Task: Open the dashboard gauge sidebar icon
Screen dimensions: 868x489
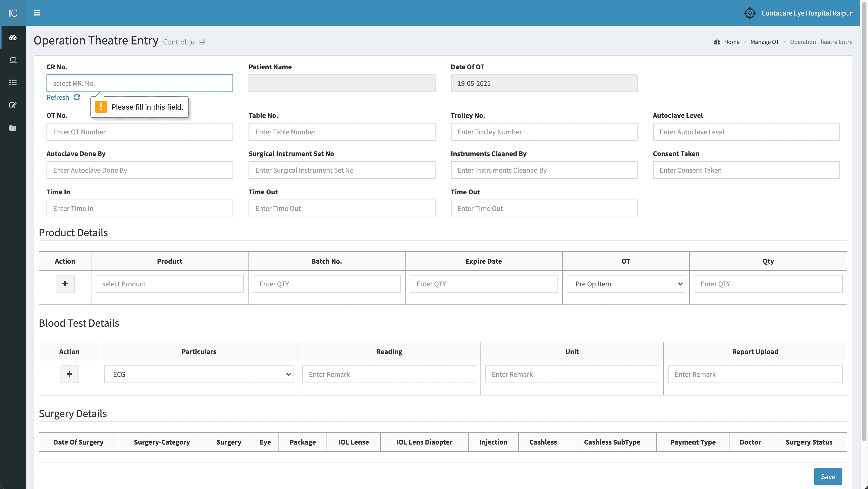Action: tap(13, 37)
